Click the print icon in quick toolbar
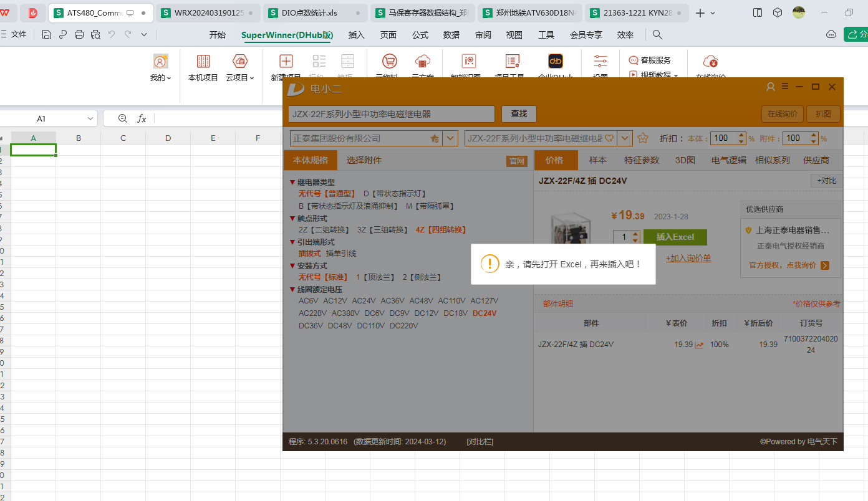Viewport: 868px width, 501px height. (79, 35)
